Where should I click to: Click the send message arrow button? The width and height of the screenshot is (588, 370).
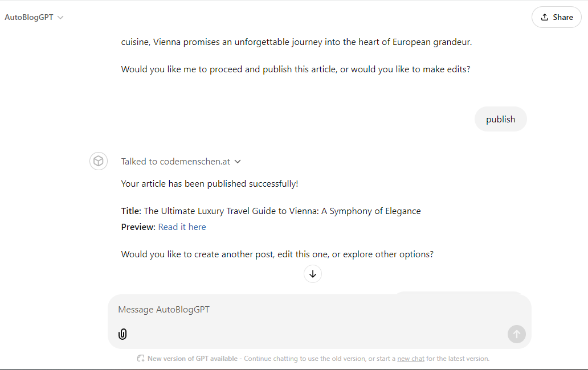[517, 334]
